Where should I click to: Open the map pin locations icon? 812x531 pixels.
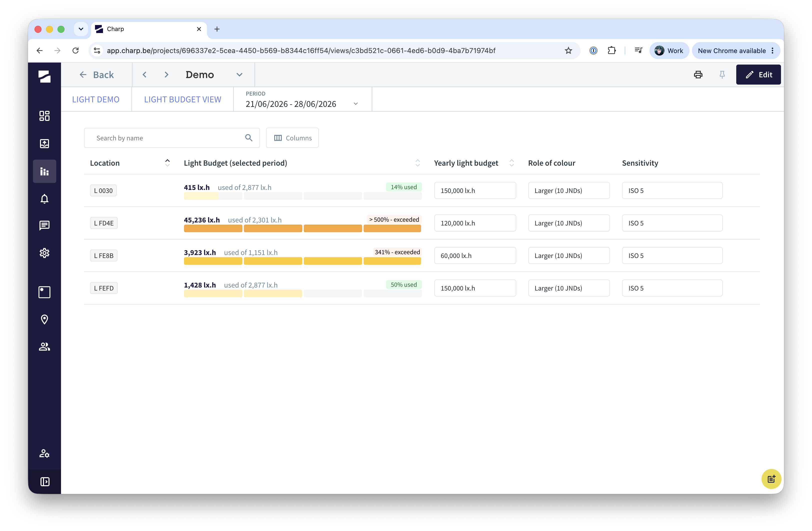(x=44, y=319)
